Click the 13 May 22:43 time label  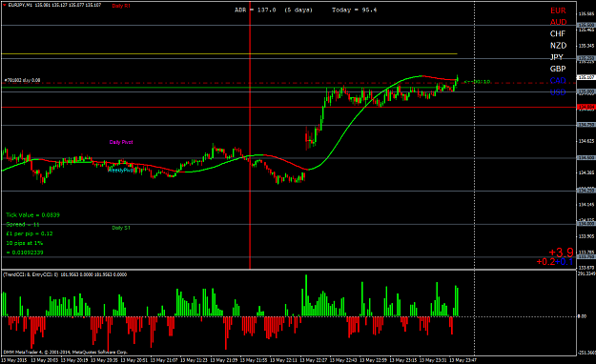[343, 360]
